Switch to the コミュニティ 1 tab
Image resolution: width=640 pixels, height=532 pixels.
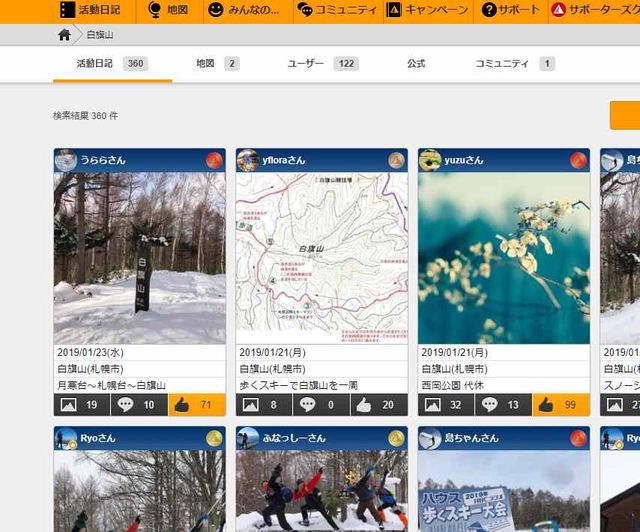pos(515,64)
